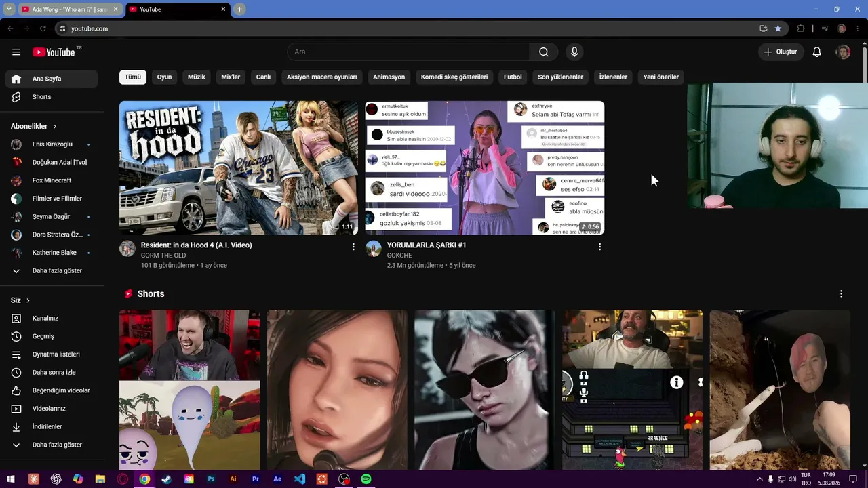Open Chrome media controls icon
The width and height of the screenshot is (868, 488).
pyautogui.click(x=825, y=28)
